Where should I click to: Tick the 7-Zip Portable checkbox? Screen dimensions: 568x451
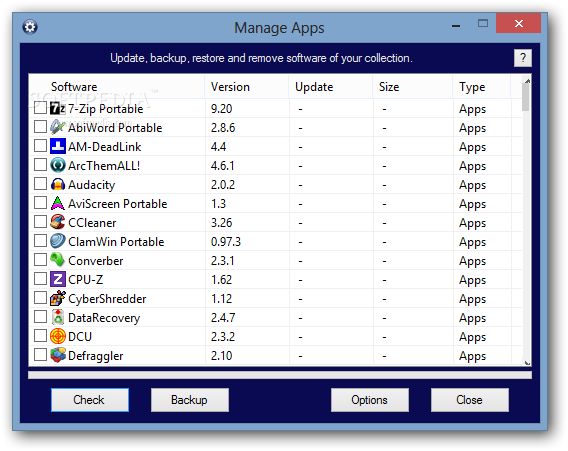40,108
